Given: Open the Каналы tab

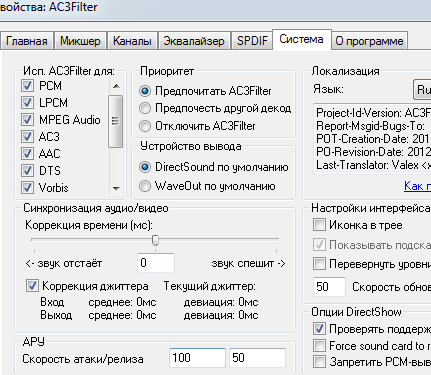Looking at the screenshot, I should point(132,41).
